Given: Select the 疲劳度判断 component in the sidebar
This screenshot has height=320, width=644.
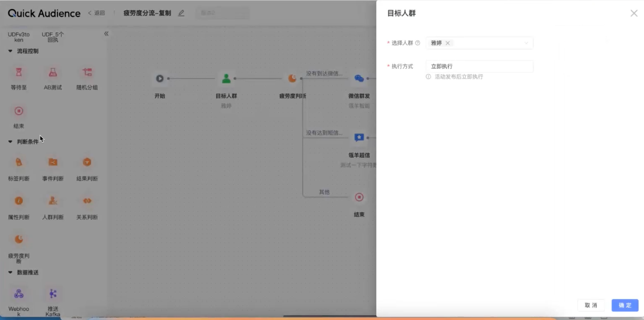Looking at the screenshot, I should (x=19, y=239).
